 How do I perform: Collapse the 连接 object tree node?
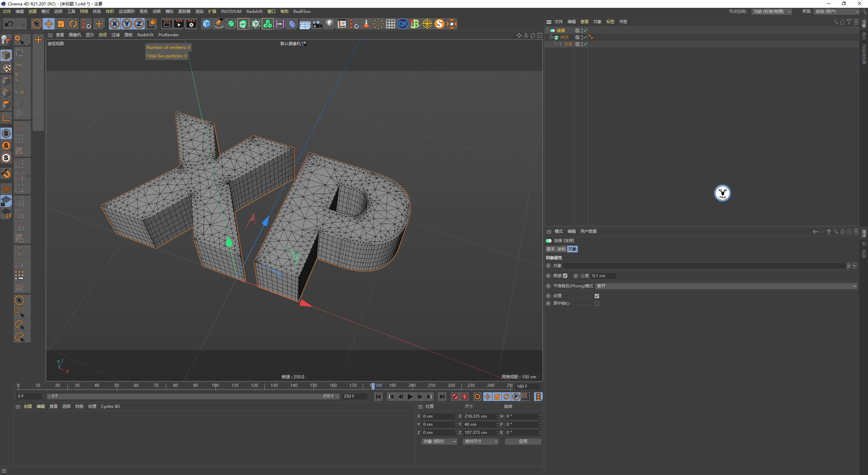click(x=547, y=31)
